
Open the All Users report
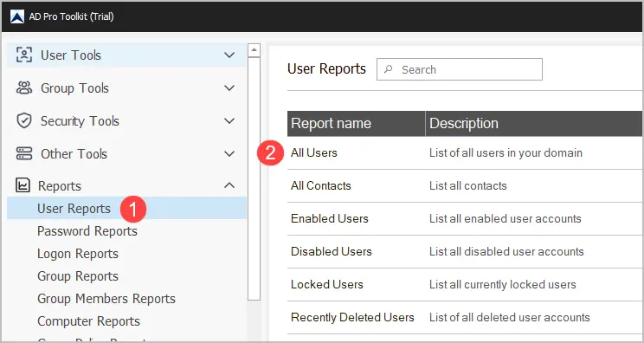coord(314,152)
